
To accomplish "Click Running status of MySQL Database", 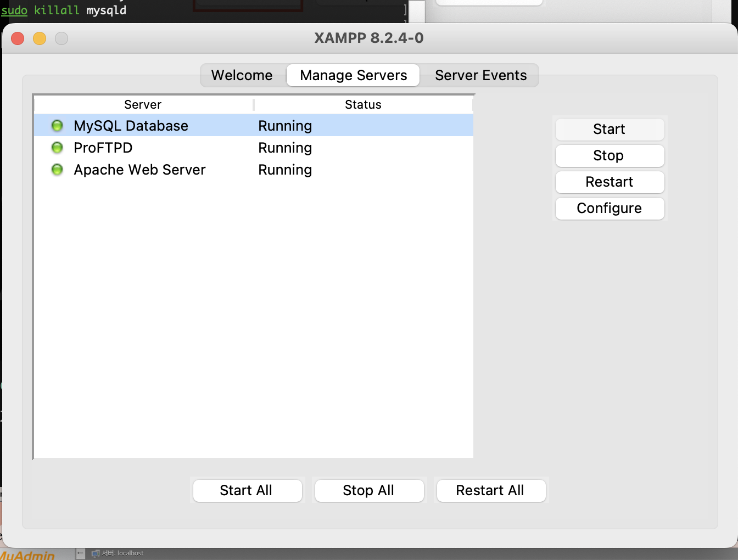I will [x=285, y=126].
